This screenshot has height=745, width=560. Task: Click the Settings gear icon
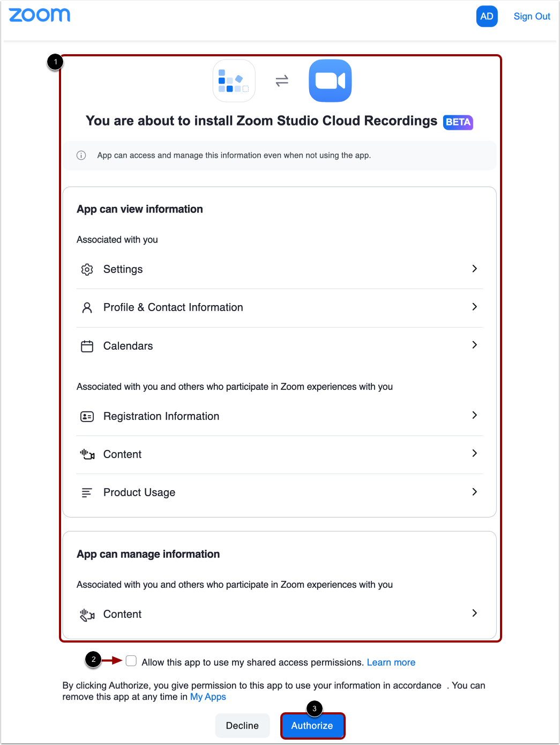tap(87, 269)
